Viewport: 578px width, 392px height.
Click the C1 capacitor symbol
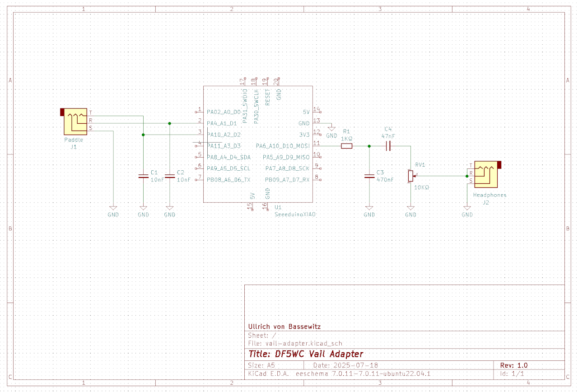pos(143,177)
